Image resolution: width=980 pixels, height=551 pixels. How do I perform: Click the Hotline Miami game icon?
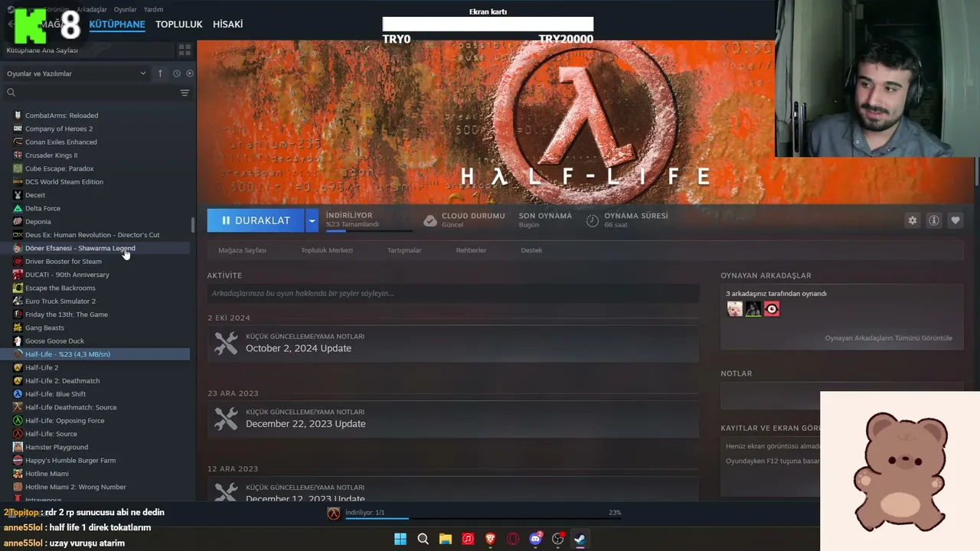[18, 474]
